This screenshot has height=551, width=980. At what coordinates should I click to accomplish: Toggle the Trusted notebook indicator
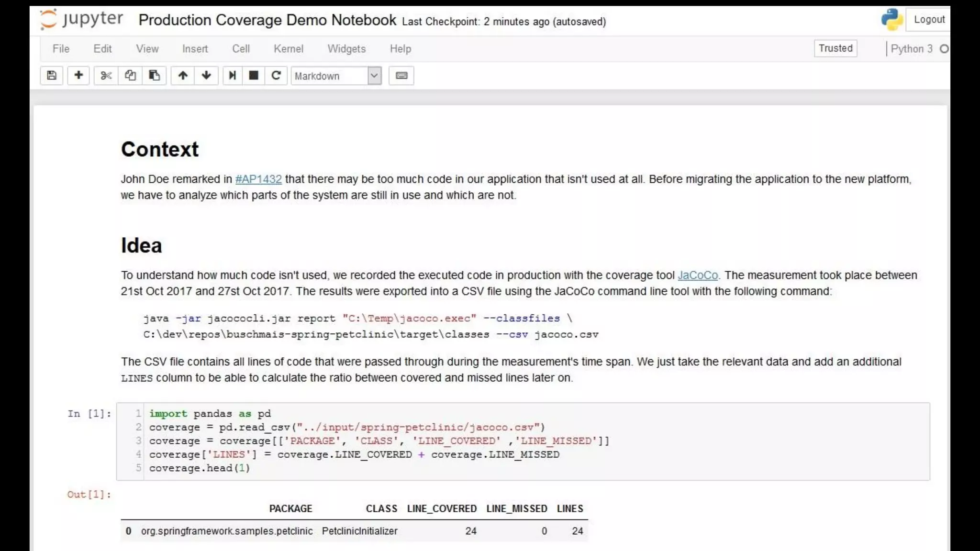coord(835,48)
